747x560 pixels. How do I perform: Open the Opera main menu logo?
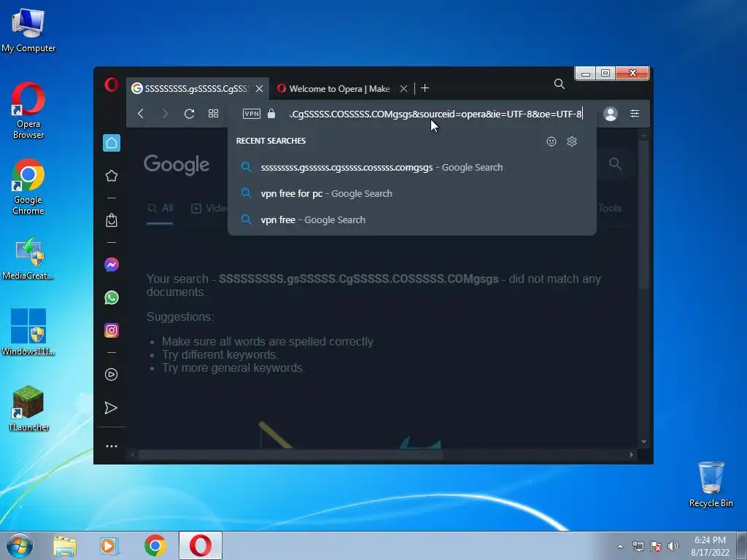(x=111, y=85)
